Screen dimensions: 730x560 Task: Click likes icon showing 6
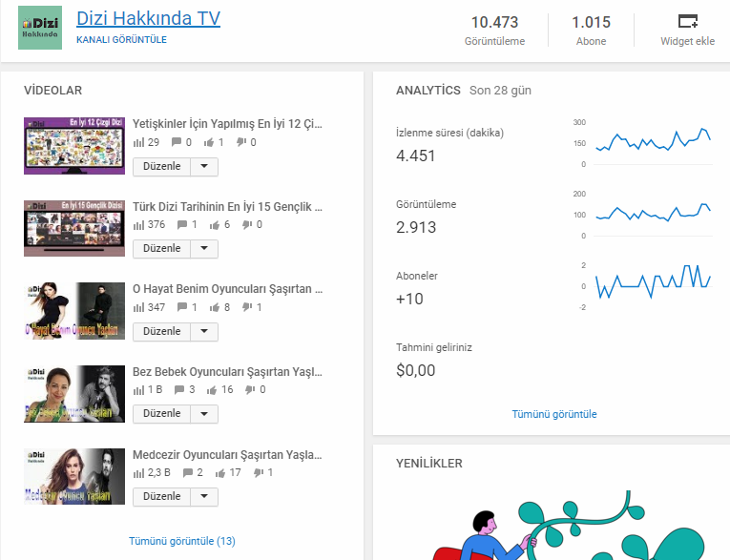pyautogui.click(x=215, y=225)
